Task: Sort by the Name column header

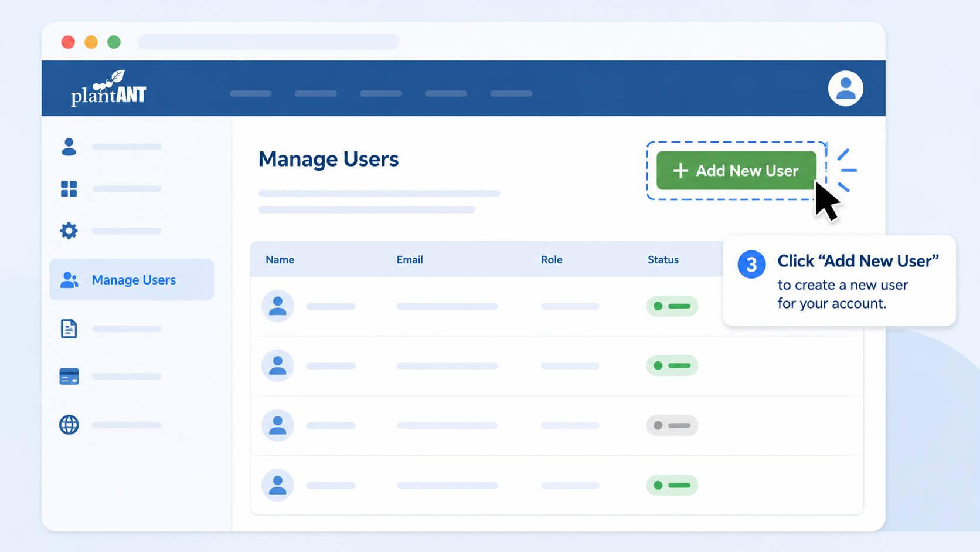Action: pyautogui.click(x=280, y=260)
